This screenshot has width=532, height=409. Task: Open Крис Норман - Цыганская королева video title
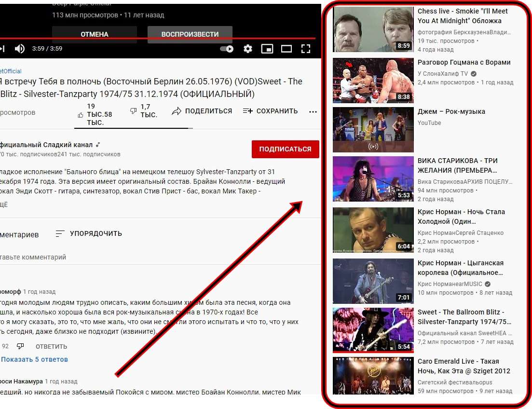[461, 268]
